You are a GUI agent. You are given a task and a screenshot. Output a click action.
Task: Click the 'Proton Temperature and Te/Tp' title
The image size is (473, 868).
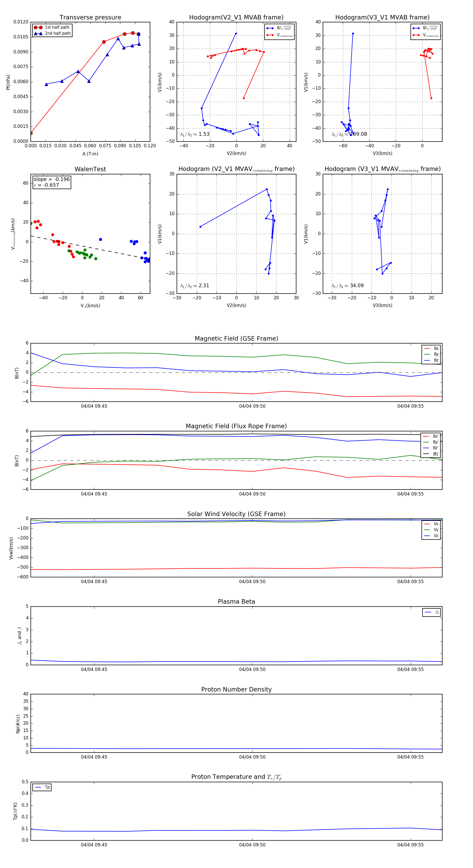(x=236, y=777)
